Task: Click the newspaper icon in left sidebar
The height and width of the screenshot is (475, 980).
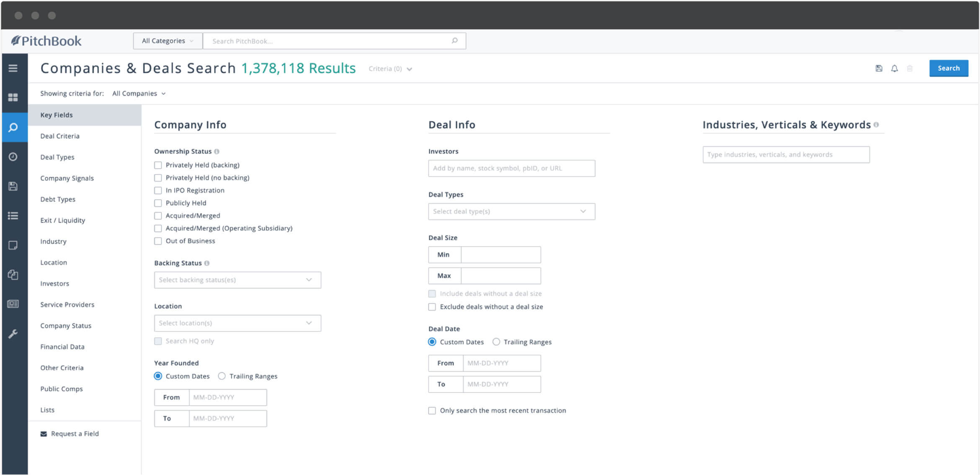Action: click(x=13, y=304)
